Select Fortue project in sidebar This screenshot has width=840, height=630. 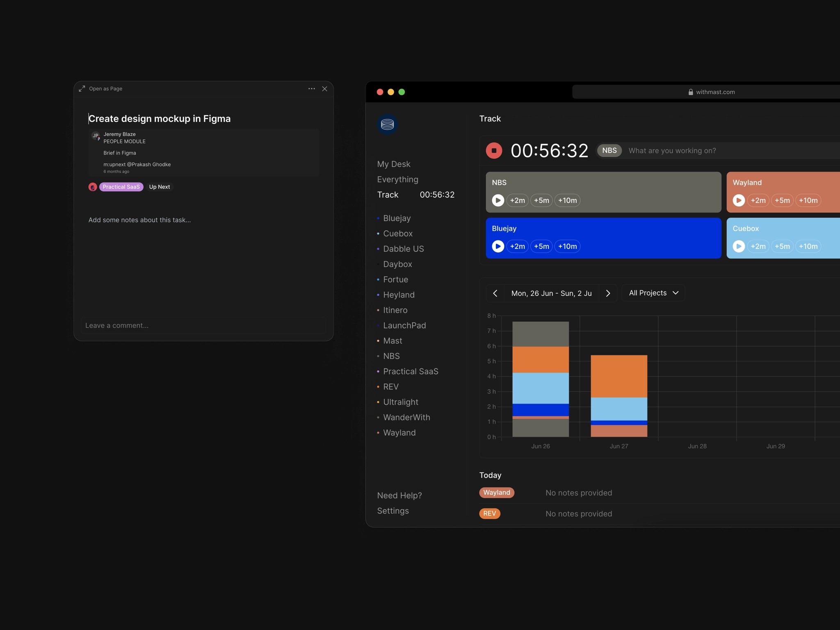click(x=395, y=279)
